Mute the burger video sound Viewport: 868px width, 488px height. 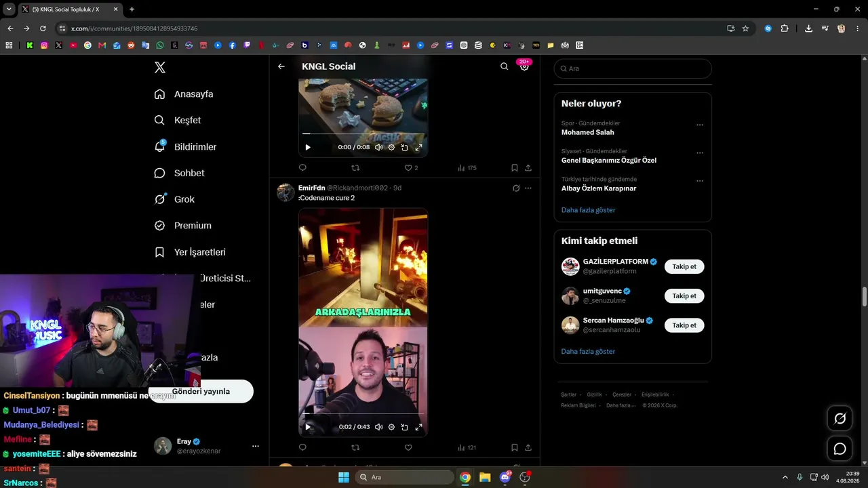pyautogui.click(x=379, y=147)
